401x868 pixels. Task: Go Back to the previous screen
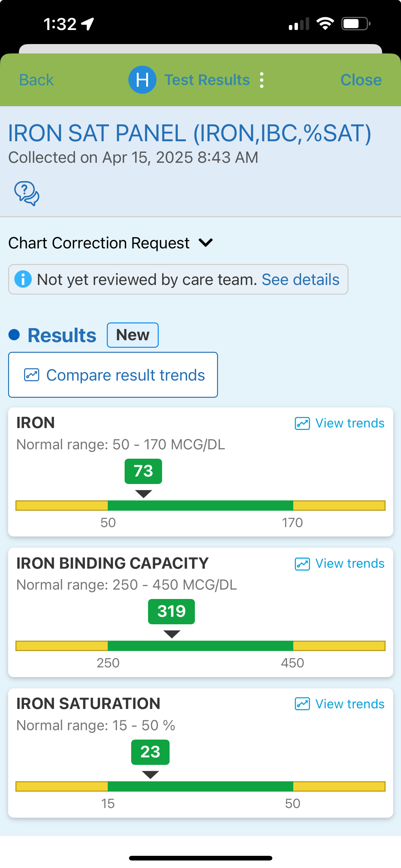click(x=36, y=80)
